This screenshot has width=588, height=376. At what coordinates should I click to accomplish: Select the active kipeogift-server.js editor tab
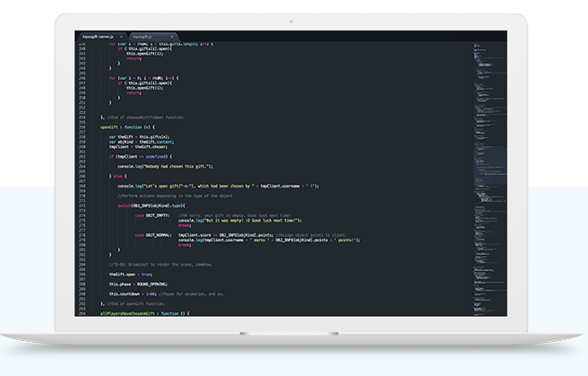click(x=100, y=37)
